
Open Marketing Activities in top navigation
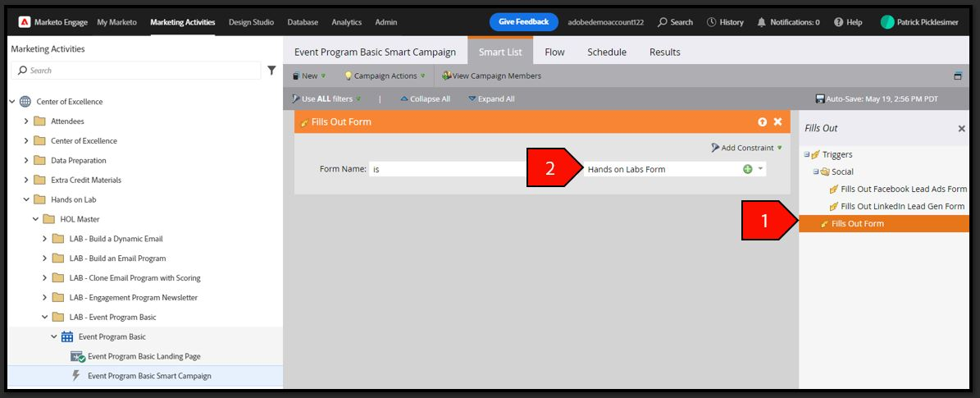(x=183, y=22)
